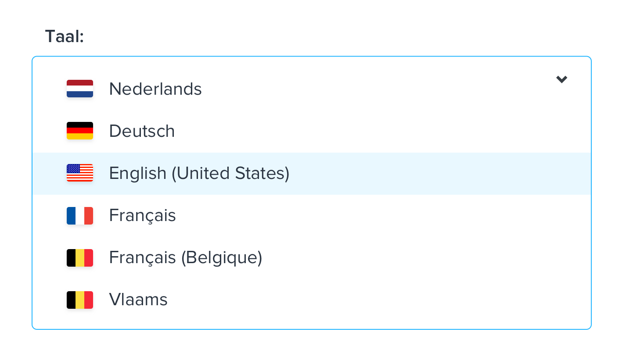
Task: Click blank area of the Vlaams row
Action: click(378, 300)
